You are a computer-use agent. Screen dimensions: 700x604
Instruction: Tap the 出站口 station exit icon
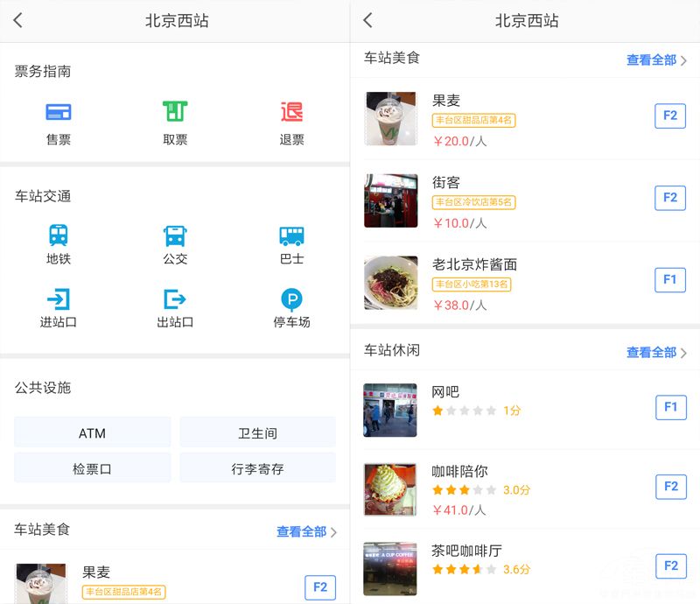pos(175,300)
